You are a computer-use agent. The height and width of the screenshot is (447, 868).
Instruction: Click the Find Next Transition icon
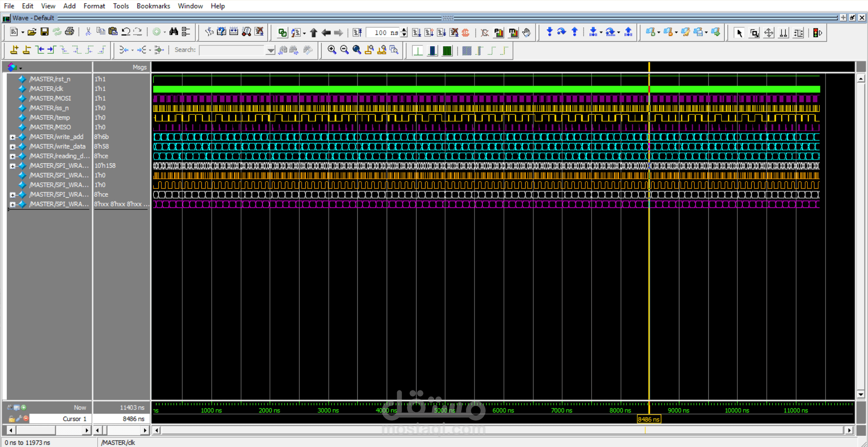(51, 50)
